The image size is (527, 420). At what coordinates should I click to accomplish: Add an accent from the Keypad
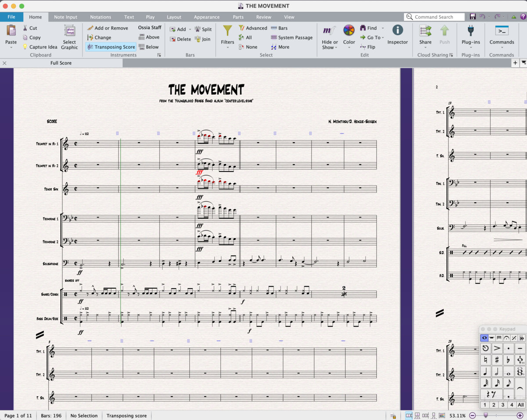496,348
